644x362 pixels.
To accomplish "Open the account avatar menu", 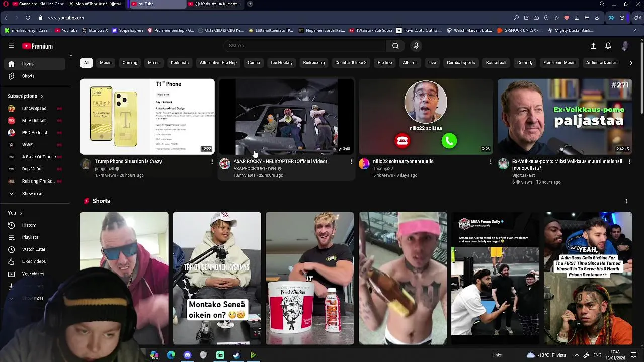I will click(625, 46).
